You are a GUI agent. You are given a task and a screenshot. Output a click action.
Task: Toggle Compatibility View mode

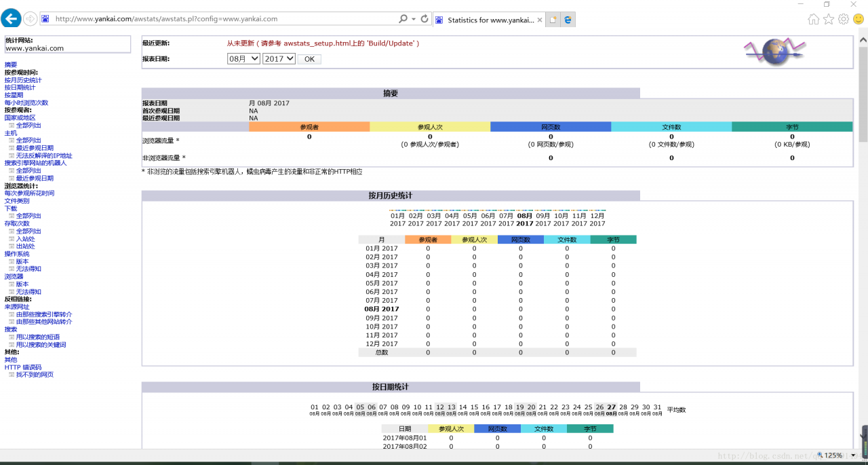568,20
